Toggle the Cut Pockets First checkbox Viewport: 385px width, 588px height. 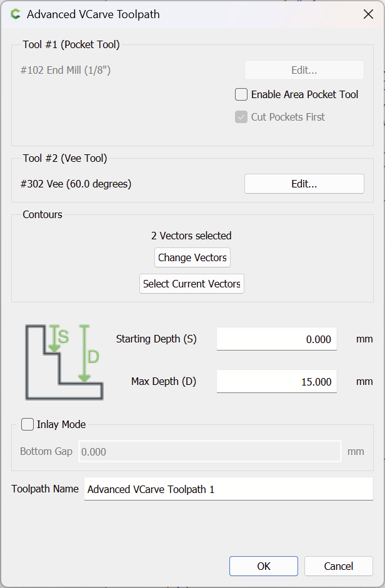[241, 117]
